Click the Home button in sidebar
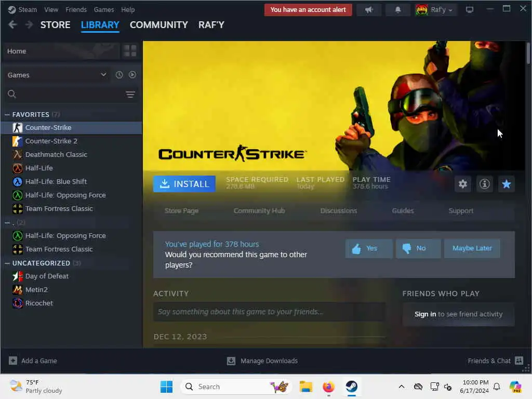Image resolution: width=532 pixels, height=399 pixels. pos(61,51)
